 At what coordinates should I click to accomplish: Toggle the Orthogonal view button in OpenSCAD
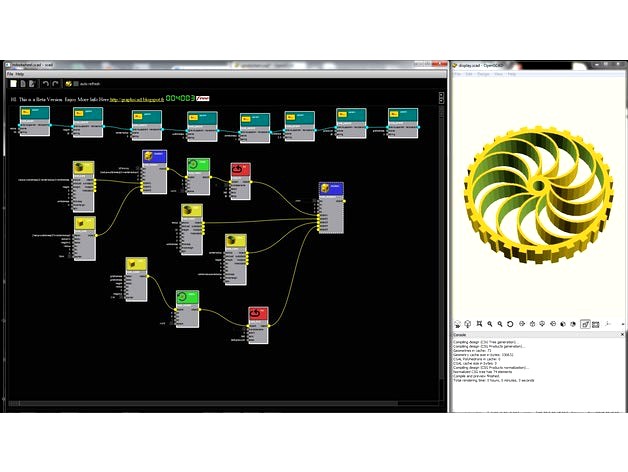click(596, 324)
